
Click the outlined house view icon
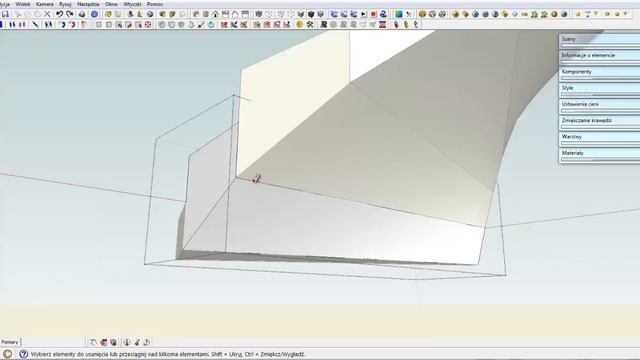(x=235, y=14)
